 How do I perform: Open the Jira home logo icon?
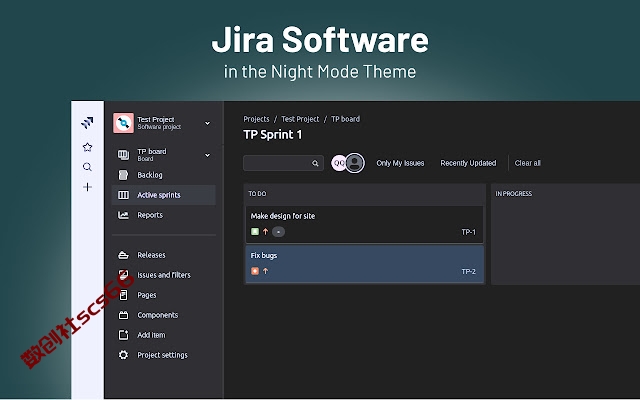(x=87, y=122)
